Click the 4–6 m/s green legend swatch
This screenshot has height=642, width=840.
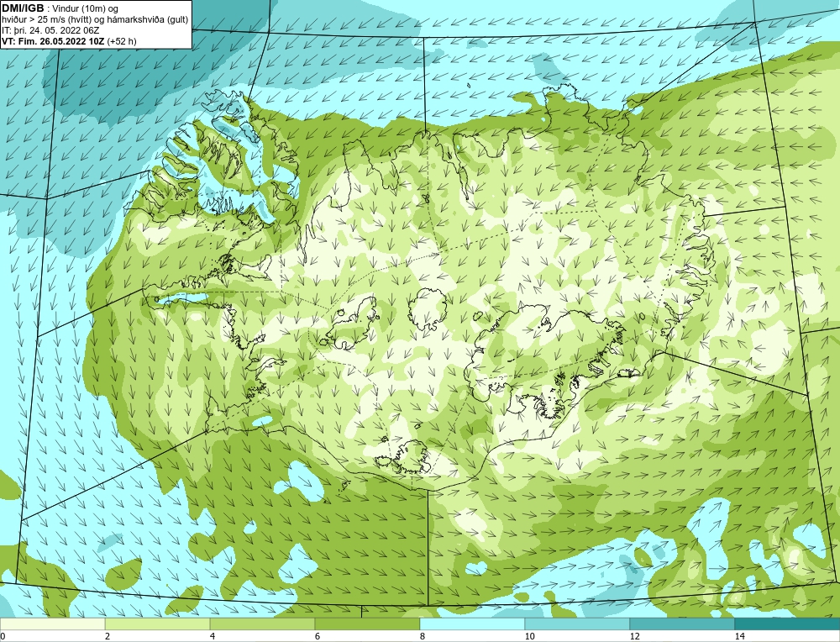pos(262,624)
